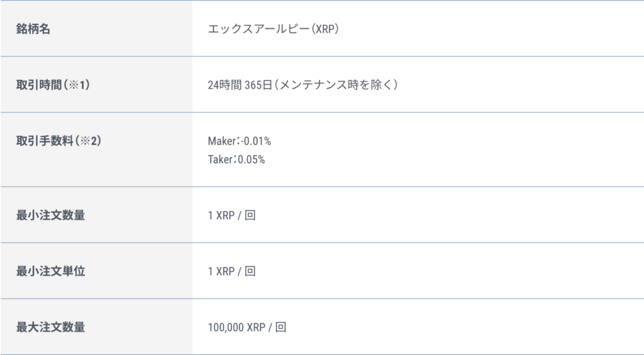Select the 100,000 XRP maximum order value
The width and height of the screenshot is (644, 355).
(236, 328)
